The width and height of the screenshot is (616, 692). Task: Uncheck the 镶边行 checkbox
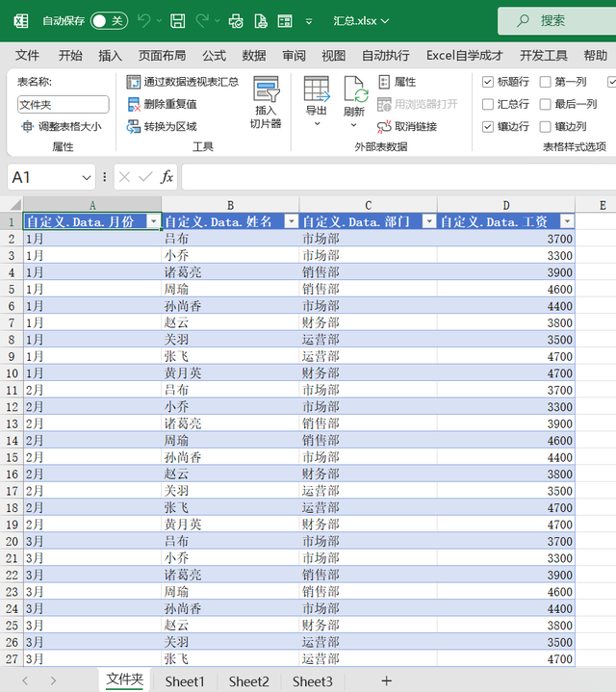tap(488, 127)
